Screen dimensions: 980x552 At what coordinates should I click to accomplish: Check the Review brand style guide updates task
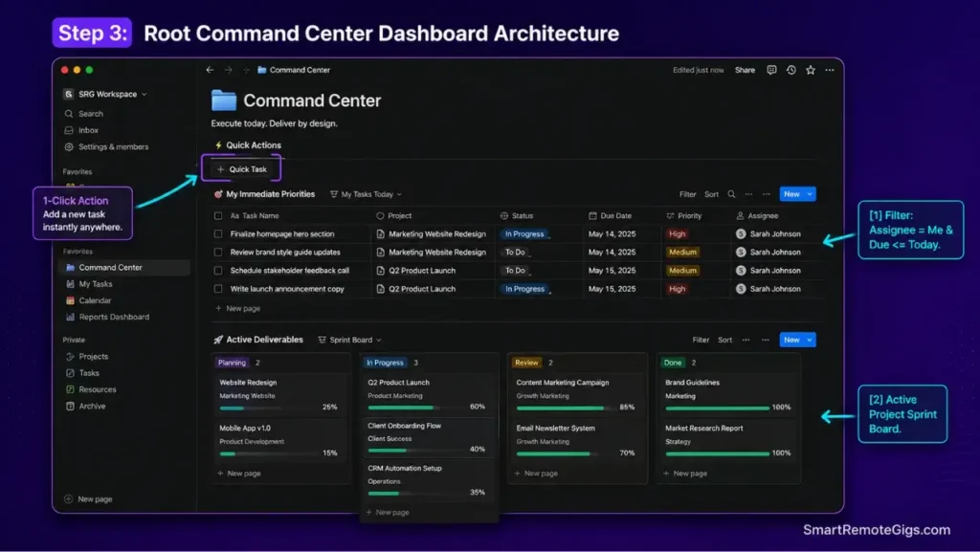(218, 253)
